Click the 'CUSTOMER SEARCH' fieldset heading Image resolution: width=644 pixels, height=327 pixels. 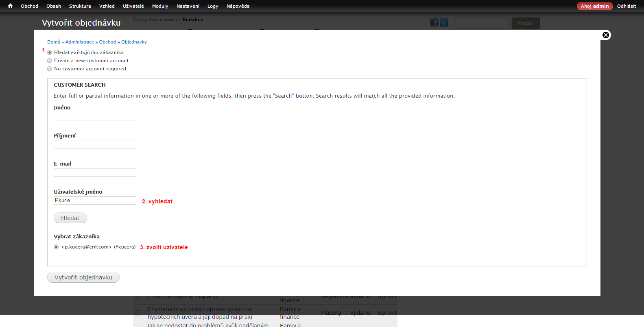[x=80, y=85]
